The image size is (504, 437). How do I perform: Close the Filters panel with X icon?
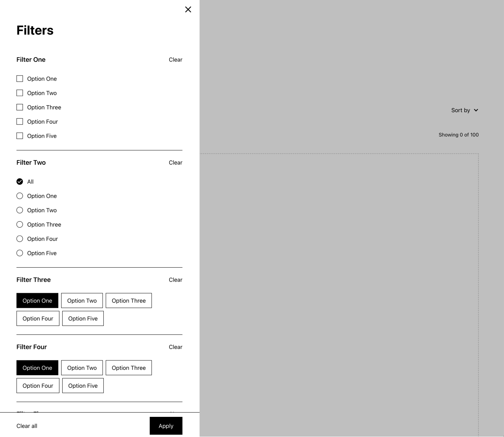coord(188,9)
